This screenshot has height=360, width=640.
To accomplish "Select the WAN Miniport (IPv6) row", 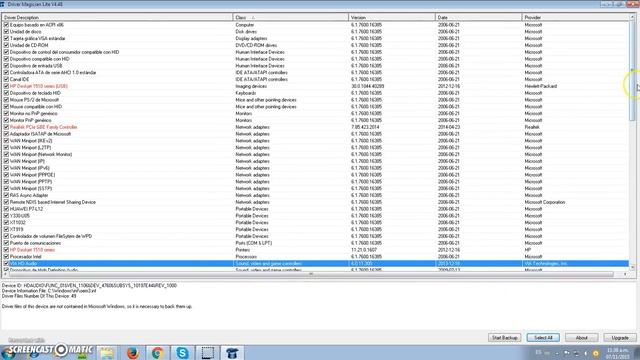I will pyautogui.click(x=316, y=168).
